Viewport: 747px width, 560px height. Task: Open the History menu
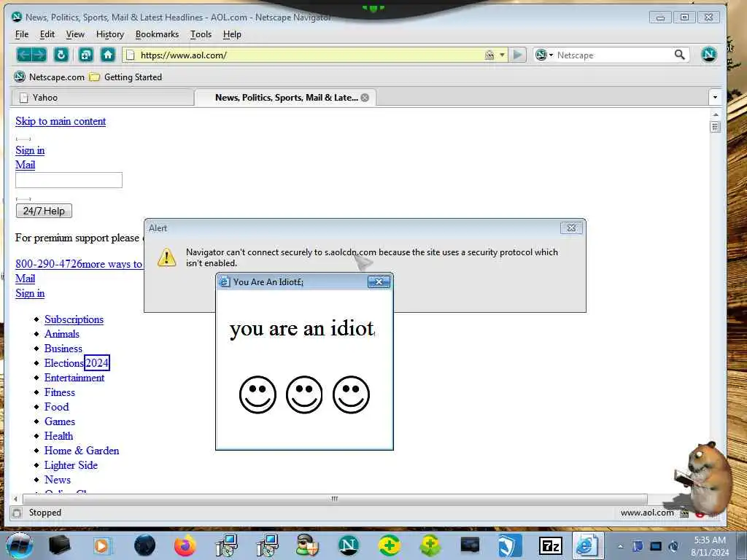point(110,34)
